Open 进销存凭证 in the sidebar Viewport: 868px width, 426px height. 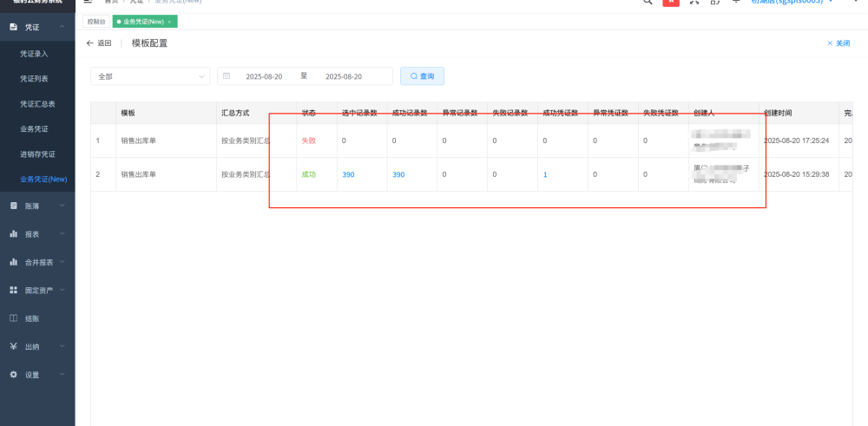click(37, 154)
